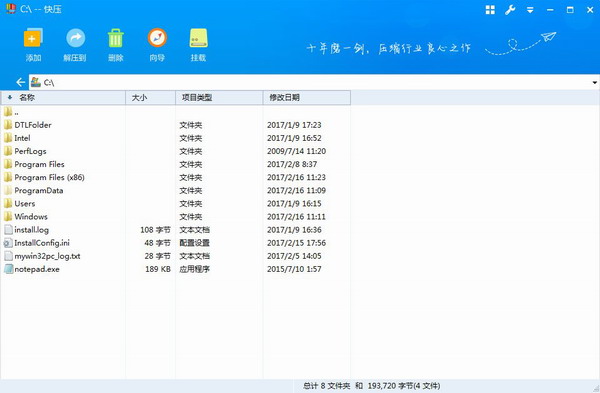This screenshot has height=393, width=600.
Task: Go back using the left arrow
Action: click(x=21, y=82)
